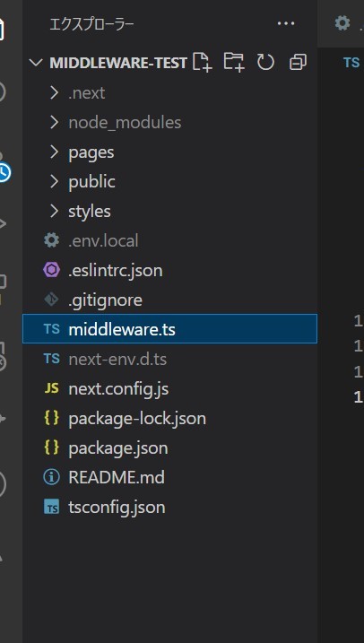
Task: Open the package-lock.json file
Action: coord(169,418)
